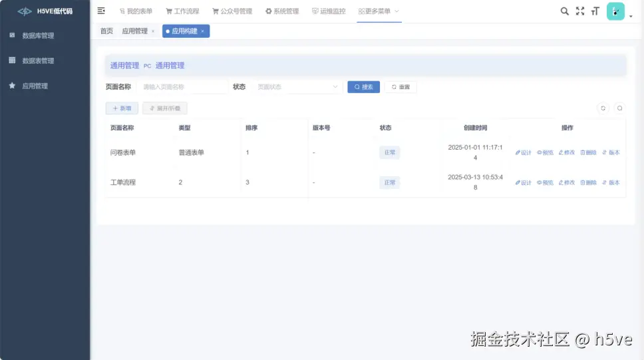Expand the user menu arrow beside avatar

[631, 16]
